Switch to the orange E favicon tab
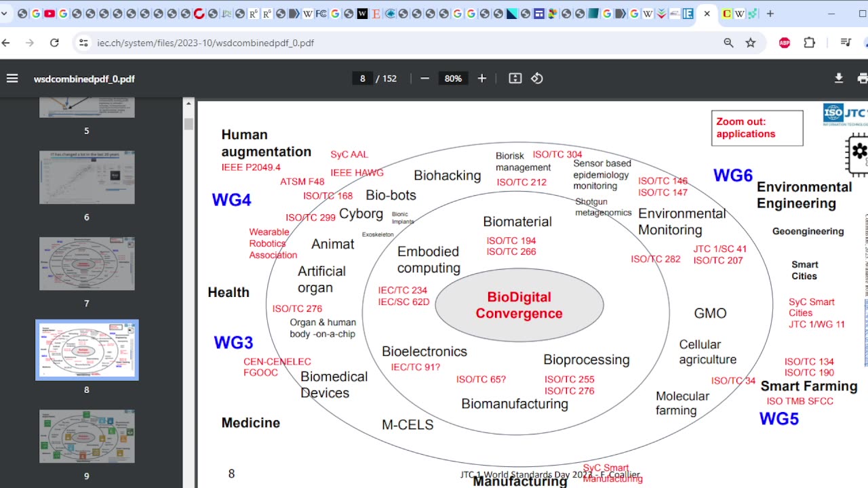 pyautogui.click(x=376, y=14)
